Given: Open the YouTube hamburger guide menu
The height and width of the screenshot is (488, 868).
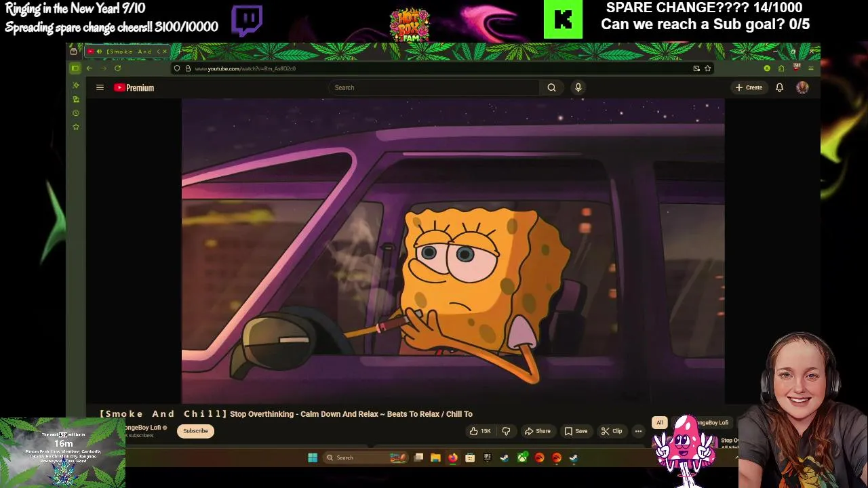Looking at the screenshot, I should pyautogui.click(x=100, y=87).
